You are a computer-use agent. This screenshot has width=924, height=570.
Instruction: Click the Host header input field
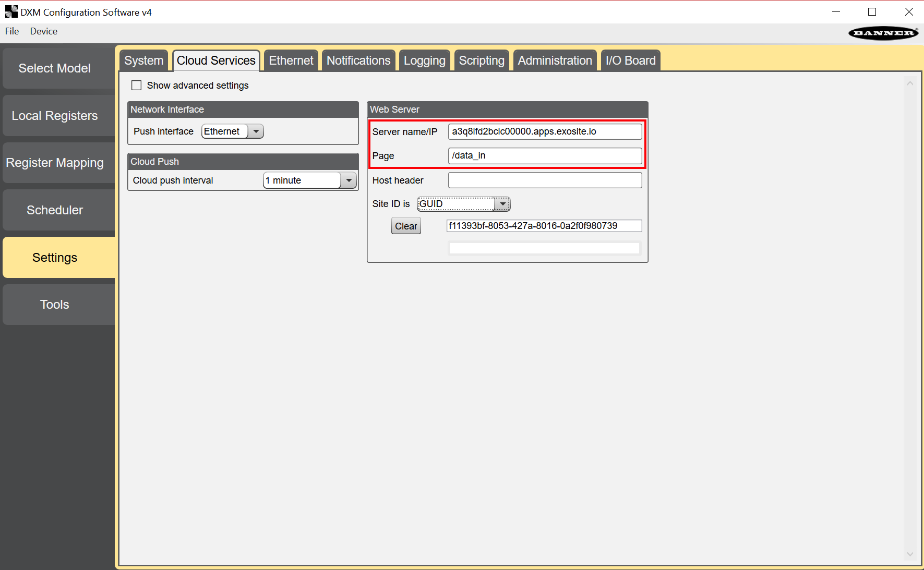click(545, 180)
